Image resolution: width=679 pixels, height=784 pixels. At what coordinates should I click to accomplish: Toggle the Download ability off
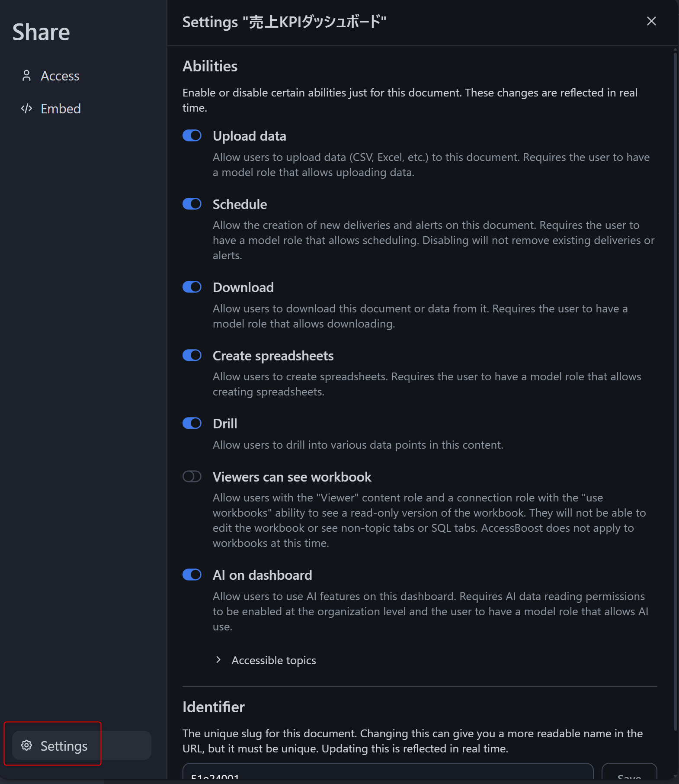pyautogui.click(x=192, y=287)
